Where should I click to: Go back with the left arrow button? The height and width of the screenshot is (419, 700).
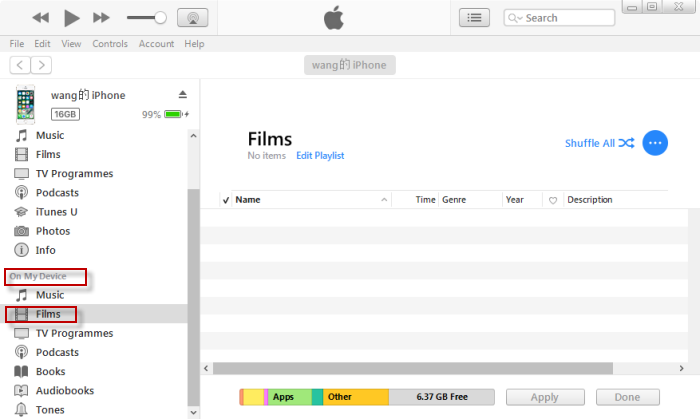20,65
